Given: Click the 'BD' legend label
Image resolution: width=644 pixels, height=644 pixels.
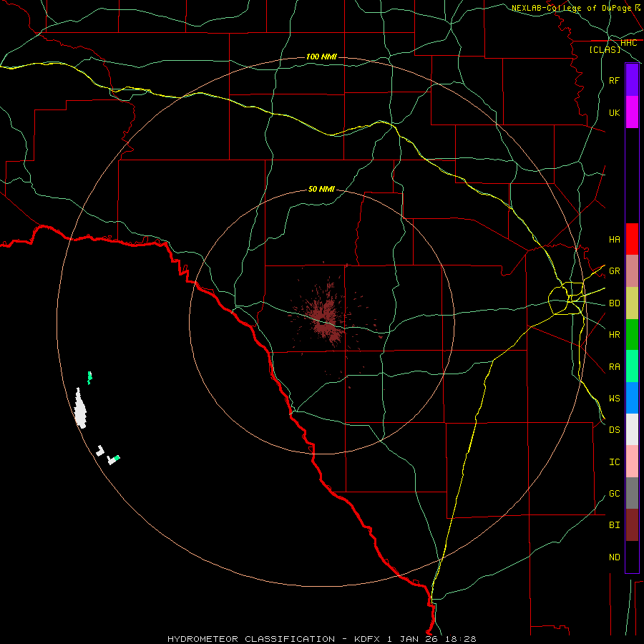Looking at the screenshot, I should (614, 303).
